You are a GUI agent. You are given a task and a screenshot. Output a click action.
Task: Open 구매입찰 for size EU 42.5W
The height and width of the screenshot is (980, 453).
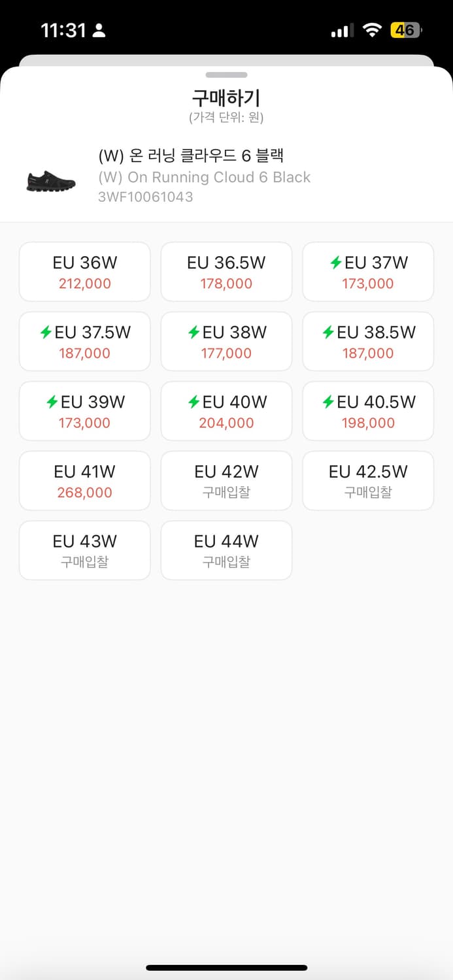tap(368, 481)
